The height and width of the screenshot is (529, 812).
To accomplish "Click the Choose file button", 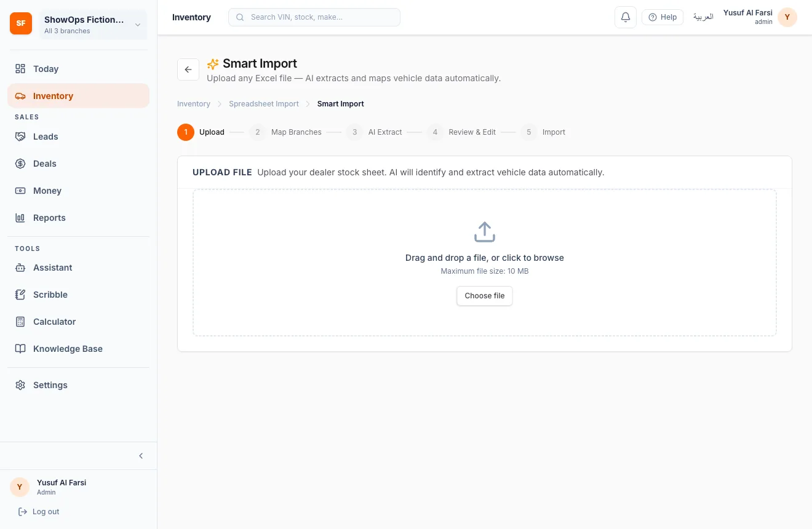I will tap(485, 296).
